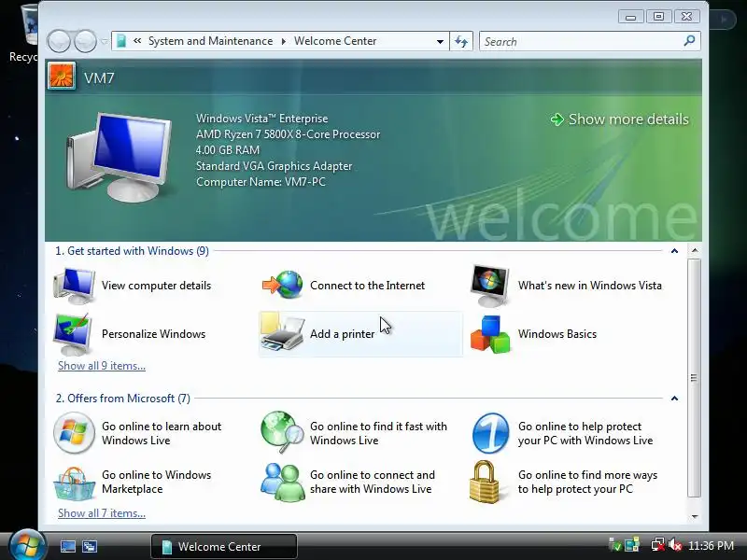Open recent pages dropdown next to Forward

click(x=105, y=42)
